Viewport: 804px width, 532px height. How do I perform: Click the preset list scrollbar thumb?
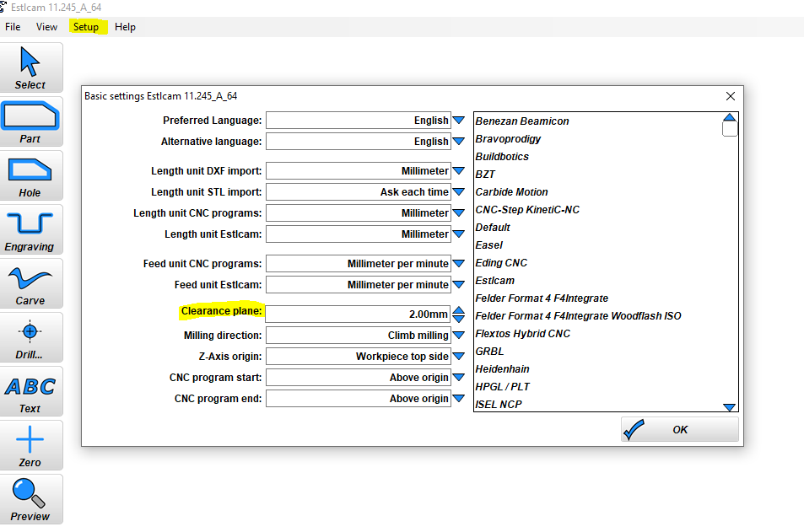(x=730, y=129)
